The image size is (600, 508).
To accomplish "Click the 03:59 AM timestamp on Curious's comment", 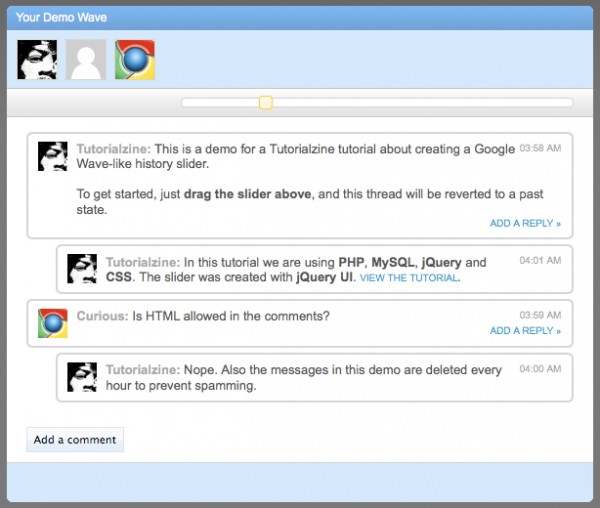I will [540, 315].
